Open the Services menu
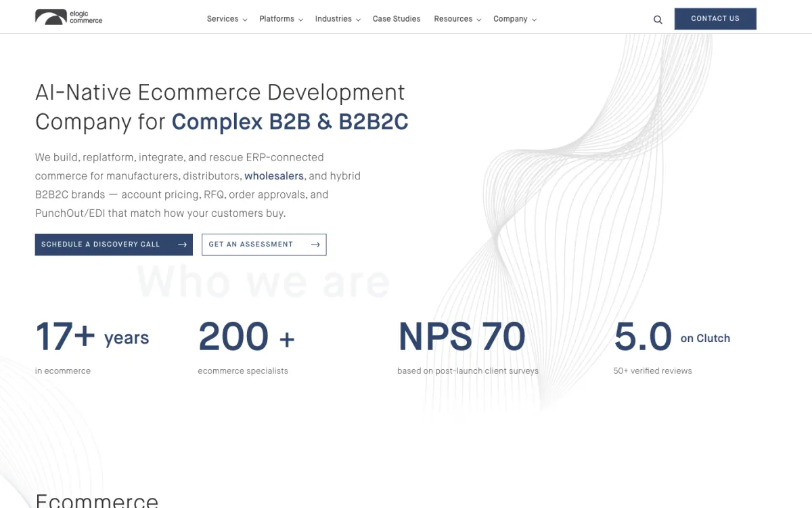812x508 pixels. (223, 19)
